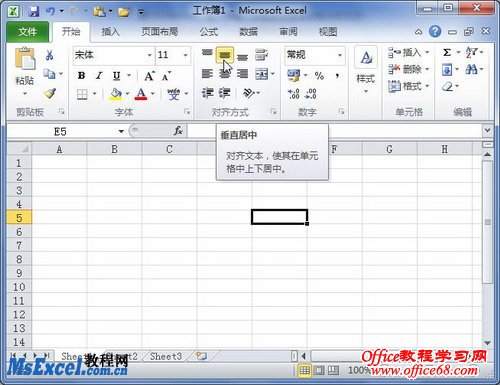Click the Copy icon

click(x=50, y=74)
